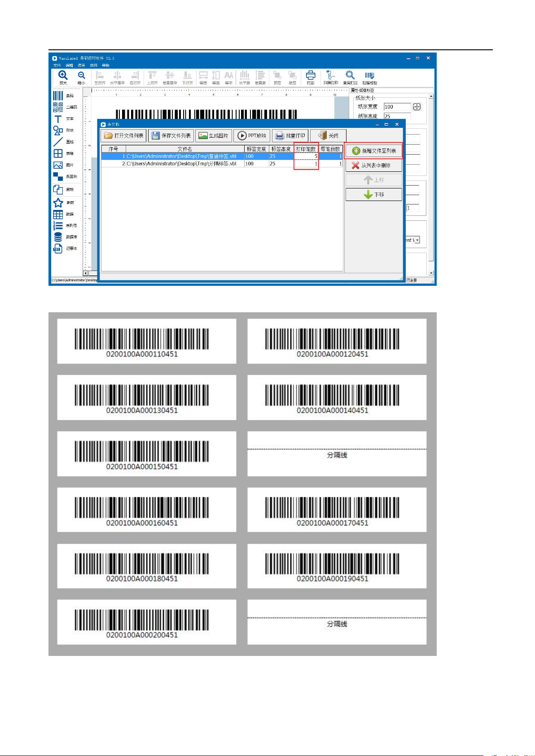Image resolution: width=535 pixels, height=756 pixels.
Task: Click the 左对齐 align-left toolbar icon
Action: point(100,75)
